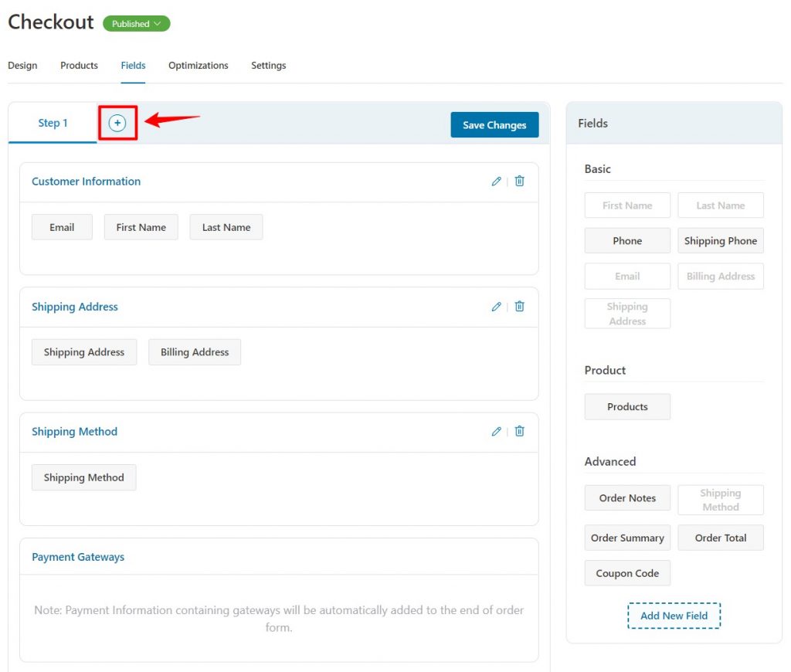
Task: Click the Checkout page heading
Action: [x=51, y=22]
